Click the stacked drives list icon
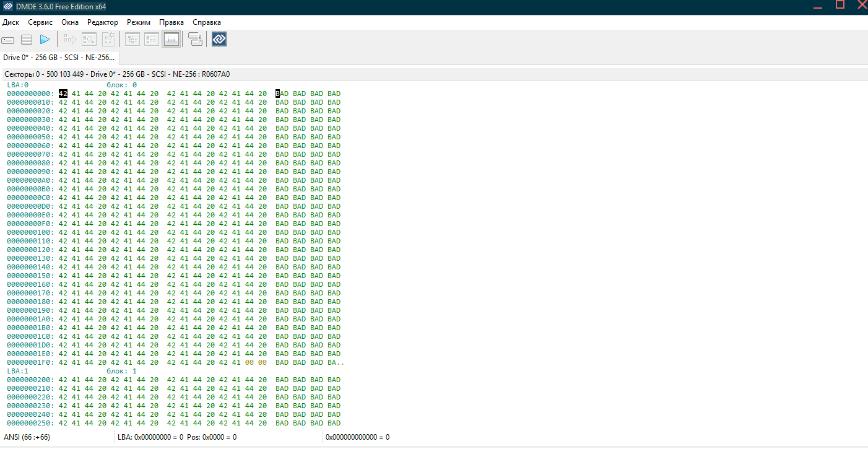The image size is (868, 449). (x=195, y=40)
